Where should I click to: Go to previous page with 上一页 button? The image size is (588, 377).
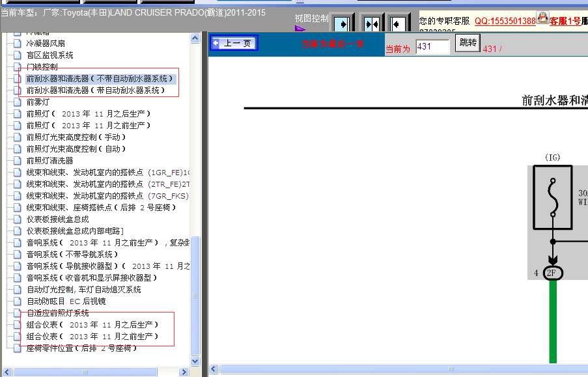(x=234, y=43)
